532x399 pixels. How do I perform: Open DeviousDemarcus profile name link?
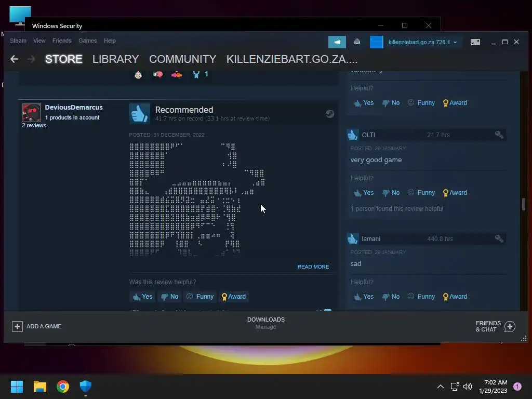click(x=74, y=107)
